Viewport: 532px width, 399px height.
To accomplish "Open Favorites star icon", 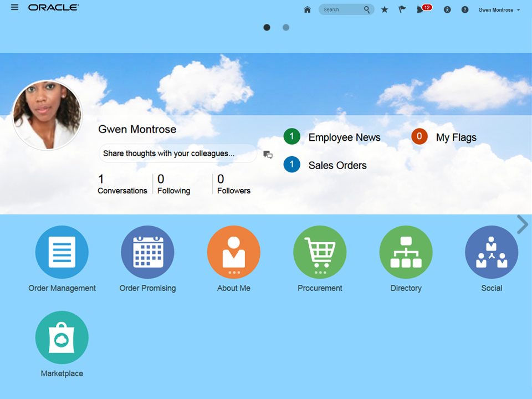I will coord(385,9).
